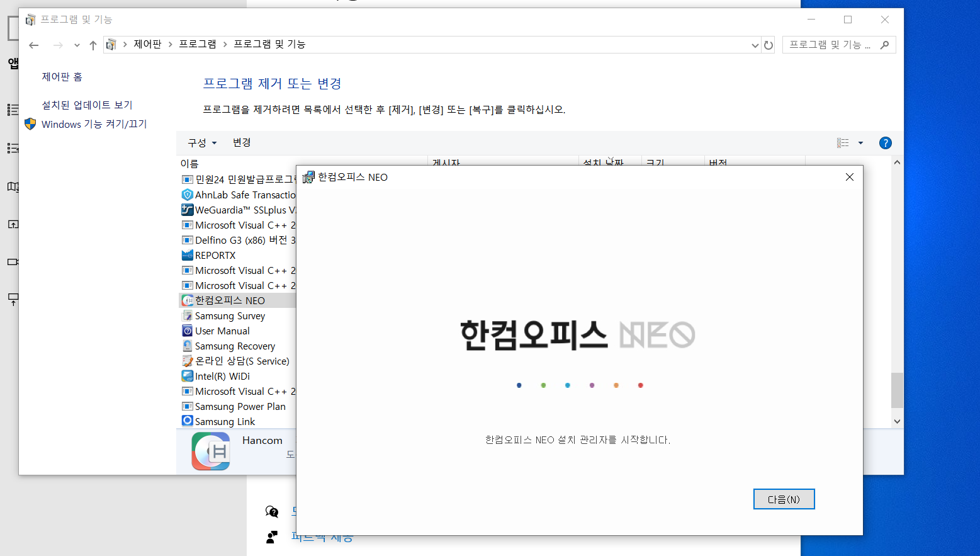Open the recent locations dropdown arrow

tap(77, 45)
